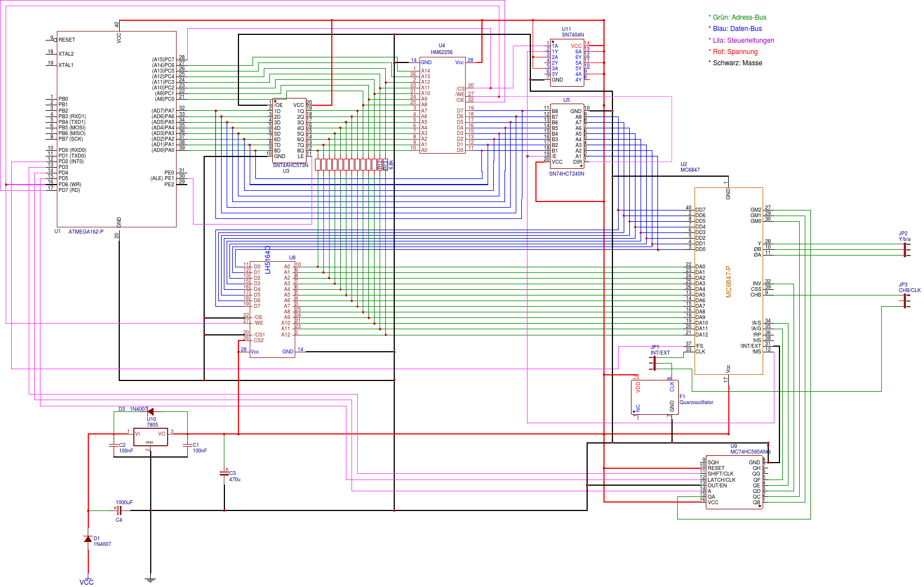Select the JP2 Y/b/a connector
924x587 pixels.
click(905, 249)
